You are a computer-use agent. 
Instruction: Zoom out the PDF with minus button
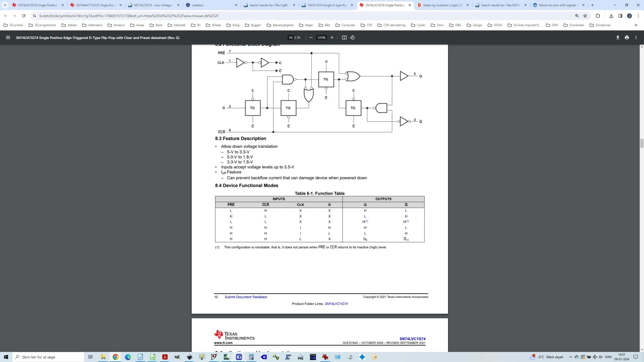(x=311, y=37)
